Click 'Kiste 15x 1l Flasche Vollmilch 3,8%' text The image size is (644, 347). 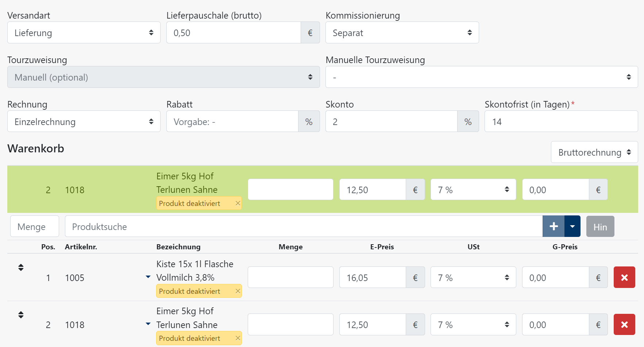pyautogui.click(x=195, y=271)
